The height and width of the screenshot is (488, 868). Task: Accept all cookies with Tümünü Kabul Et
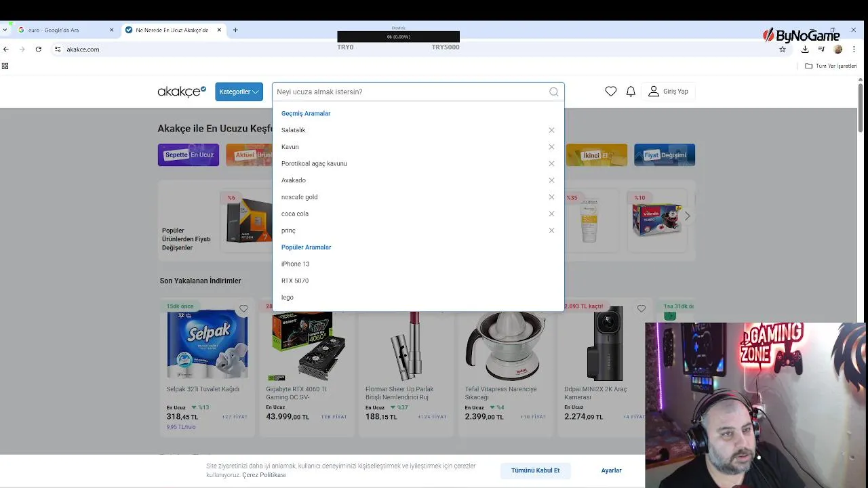[536, 470]
